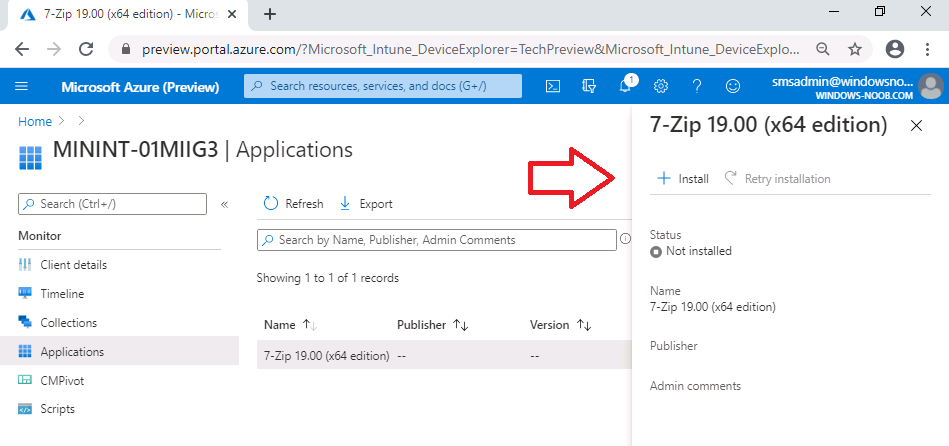Click the browser address bar URL
The width and height of the screenshot is (949, 446).
click(x=471, y=49)
